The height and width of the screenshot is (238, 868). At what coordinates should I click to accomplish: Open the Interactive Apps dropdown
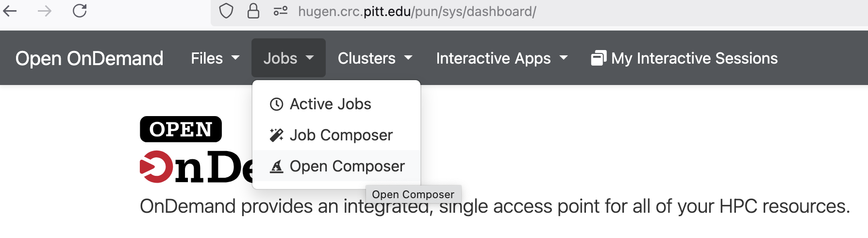501,58
